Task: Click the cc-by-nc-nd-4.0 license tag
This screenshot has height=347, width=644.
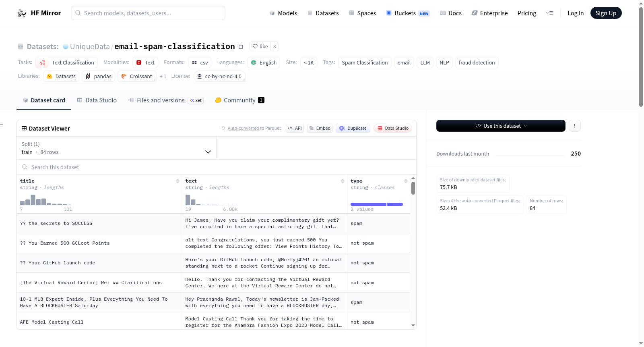Action: coord(220,76)
